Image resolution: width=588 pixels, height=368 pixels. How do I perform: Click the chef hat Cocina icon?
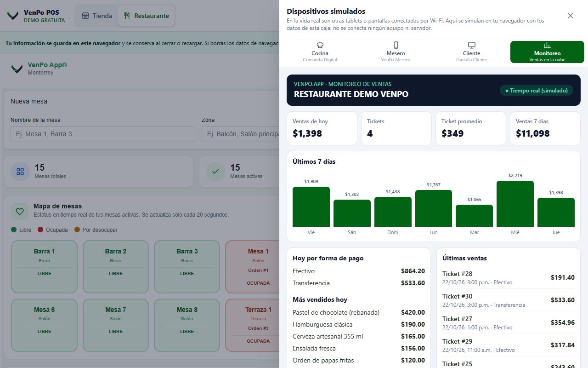click(x=320, y=45)
